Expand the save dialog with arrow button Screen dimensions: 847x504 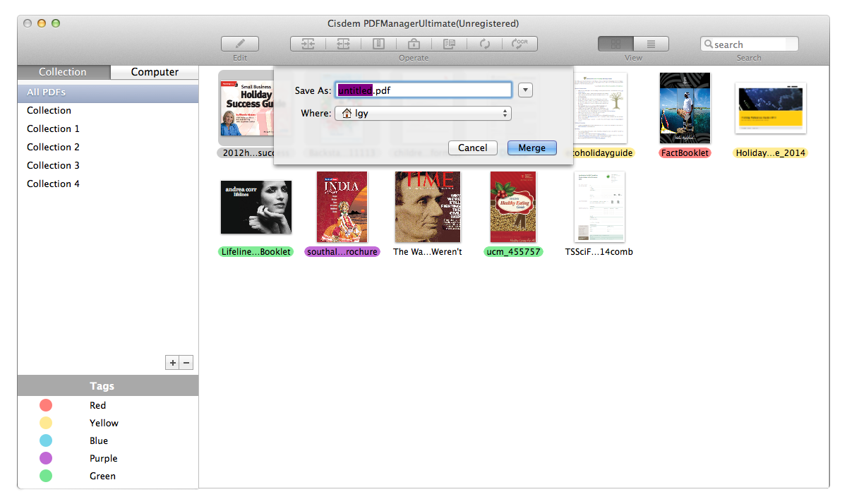525,90
